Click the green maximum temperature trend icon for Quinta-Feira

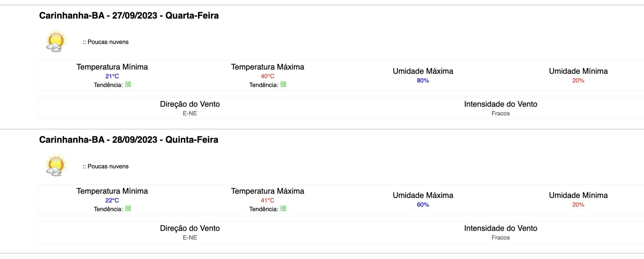pos(283,209)
